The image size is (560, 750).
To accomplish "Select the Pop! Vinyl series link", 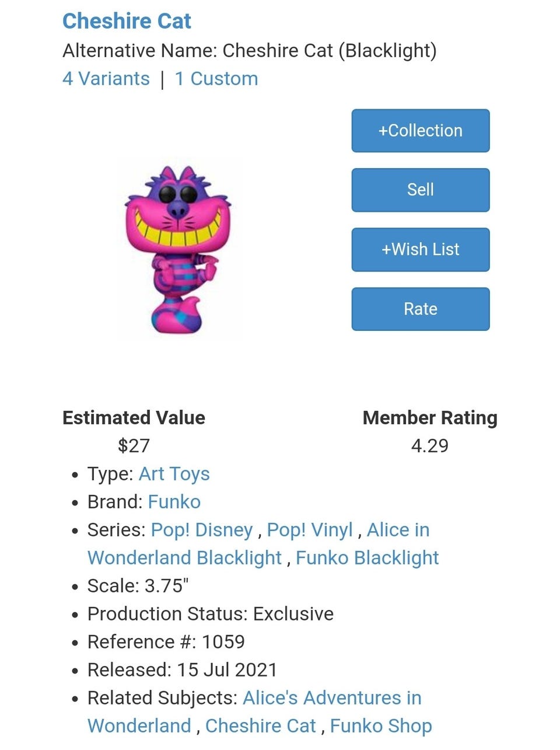I will click(309, 530).
